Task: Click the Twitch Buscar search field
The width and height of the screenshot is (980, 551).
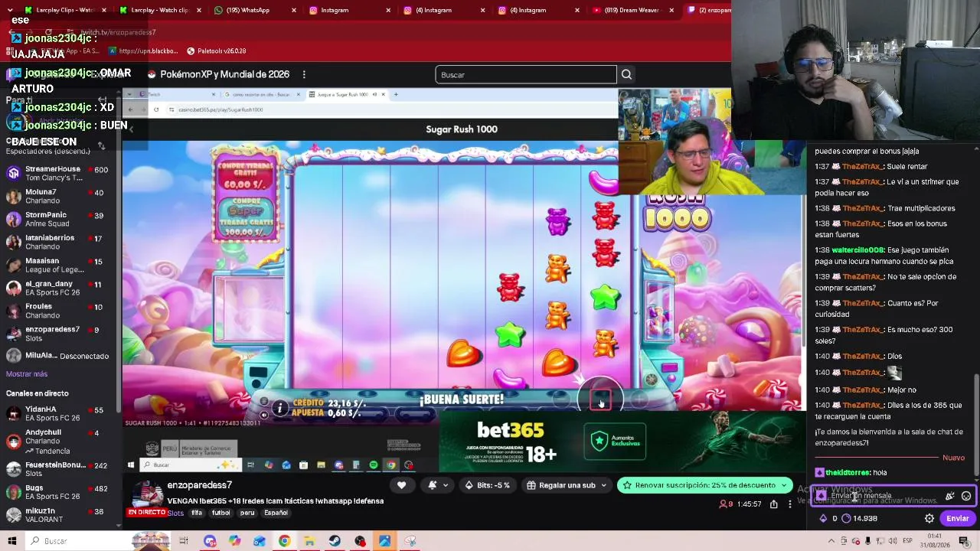Action: pyautogui.click(x=526, y=74)
